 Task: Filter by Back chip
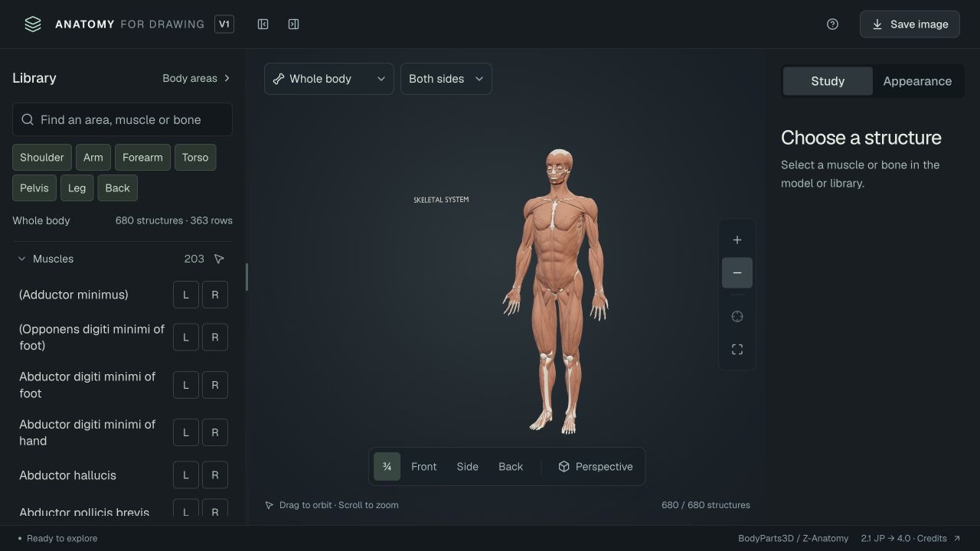pyautogui.click(x=118, y=188)
